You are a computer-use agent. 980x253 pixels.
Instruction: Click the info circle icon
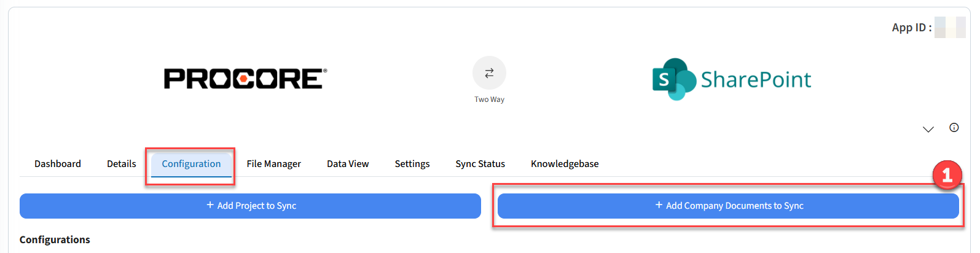[x=954, y=128]
